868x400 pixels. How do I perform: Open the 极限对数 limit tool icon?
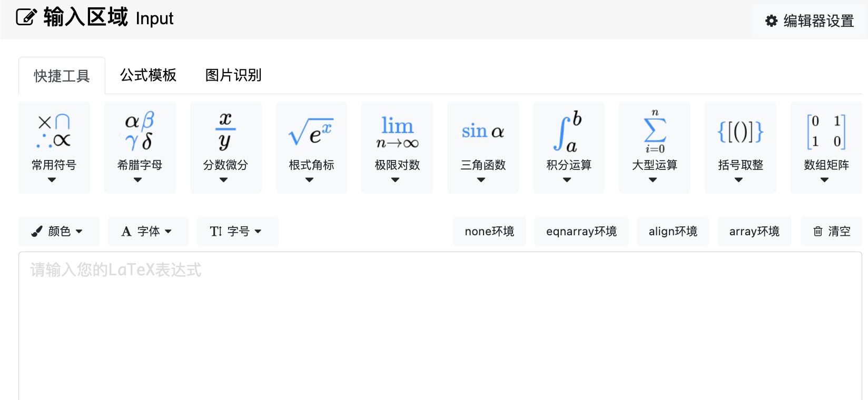(x=397, y=132)
